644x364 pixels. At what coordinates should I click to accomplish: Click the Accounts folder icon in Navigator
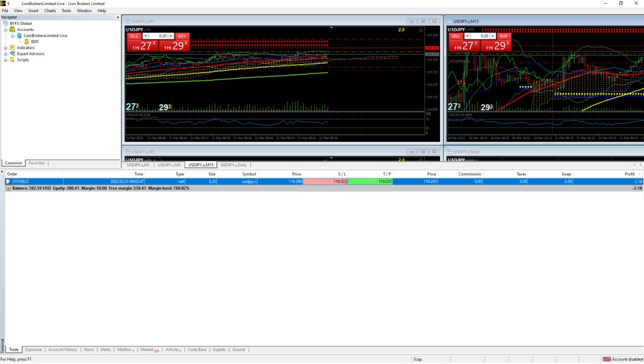click(x=12, y=30)
